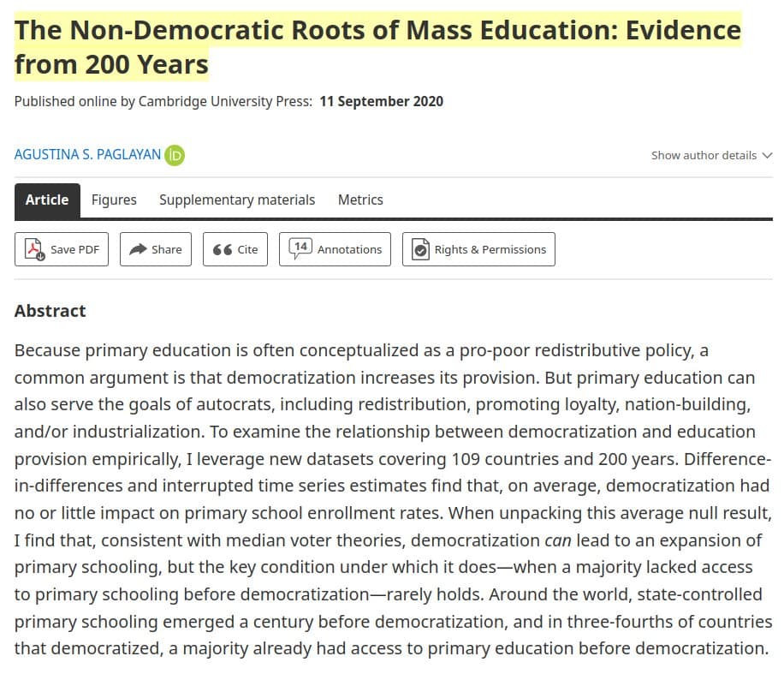The height and width of the screenshot is (674, 784).
Task: Click the ORCID iD icon beside the author name
Action: 175,155
